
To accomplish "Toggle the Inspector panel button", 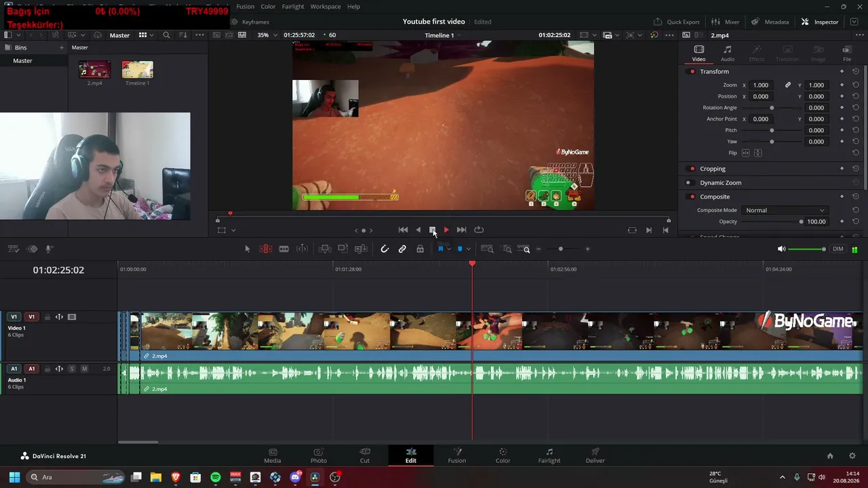I will (820, 22).
